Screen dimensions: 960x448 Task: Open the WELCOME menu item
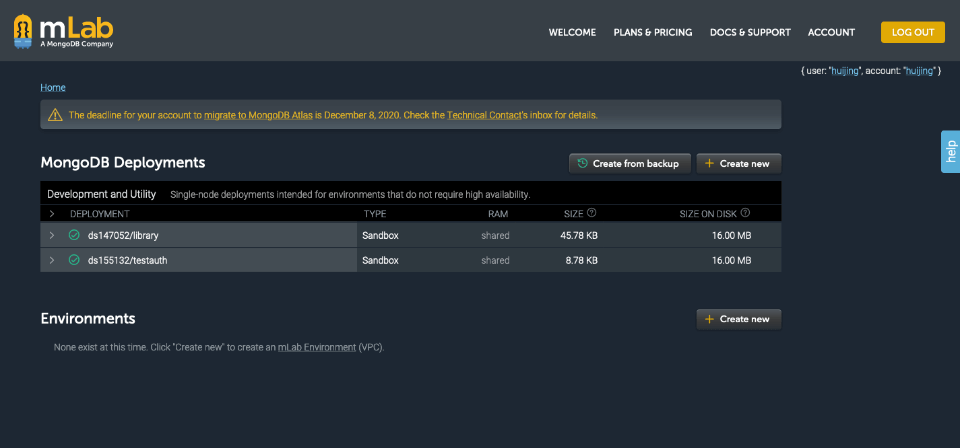tap(572, 32)
